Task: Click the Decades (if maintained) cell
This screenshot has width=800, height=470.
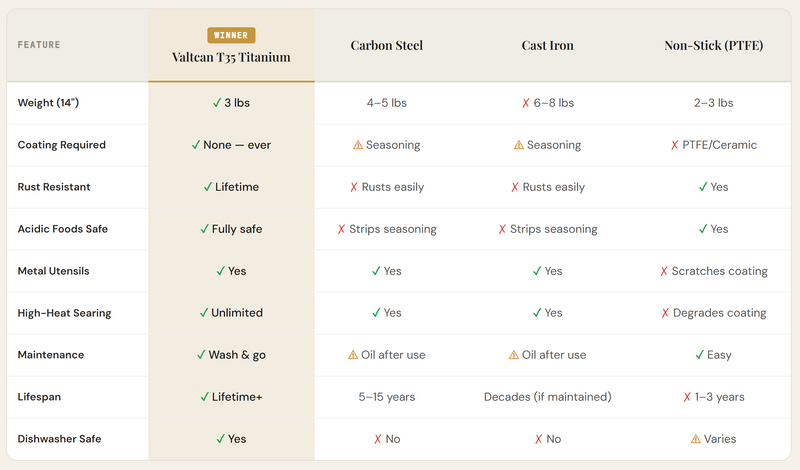Action: (x=547, y=397)
